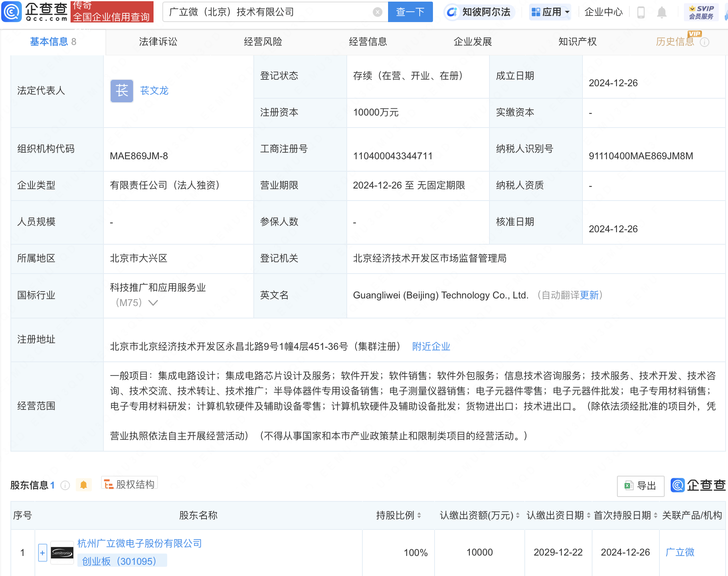Toggle 认缴出资额 column sorting
The height and width of the screenshot is (576, 728).
518,515
